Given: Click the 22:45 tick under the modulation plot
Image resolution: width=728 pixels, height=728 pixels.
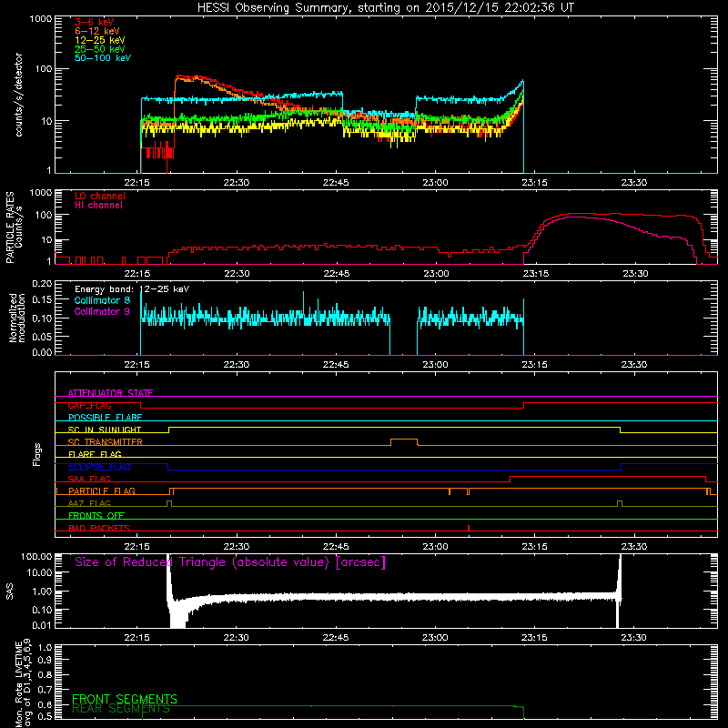Looking at the screenshot, I should point(336,365).
